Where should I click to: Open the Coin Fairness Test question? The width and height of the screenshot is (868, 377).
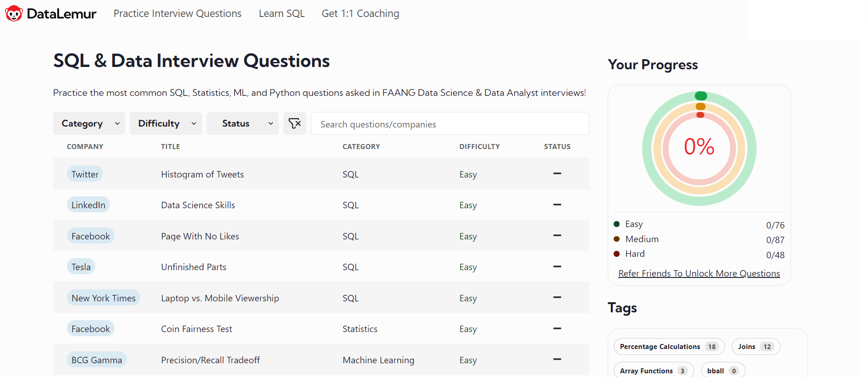click(196, 329)
